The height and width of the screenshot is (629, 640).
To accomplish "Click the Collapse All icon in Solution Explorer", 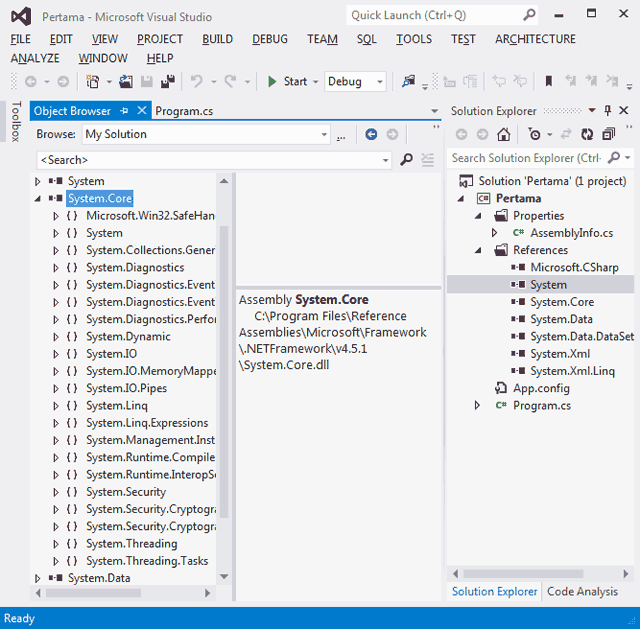I will click(x=608, y=134).
